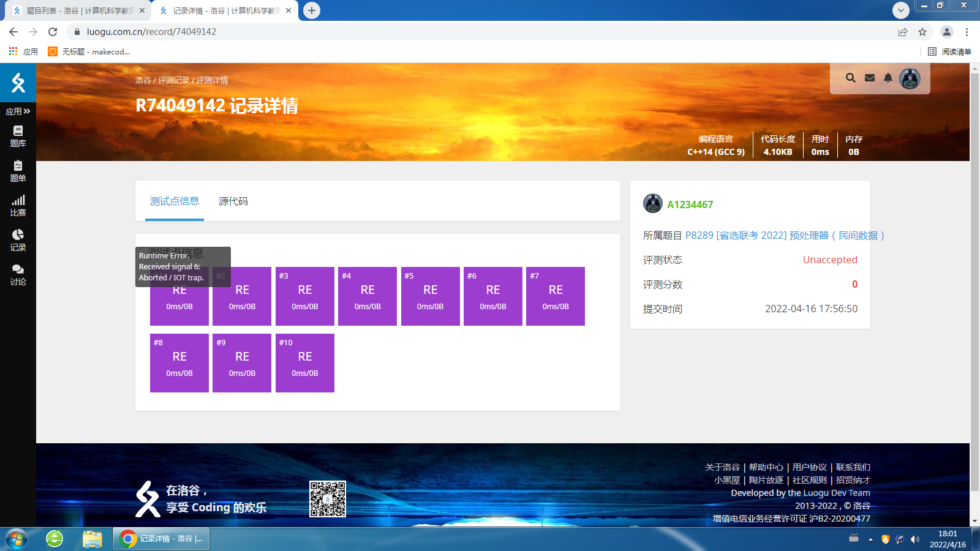Open the Windows Start menu
980x551 pixels.
point(17,539)
